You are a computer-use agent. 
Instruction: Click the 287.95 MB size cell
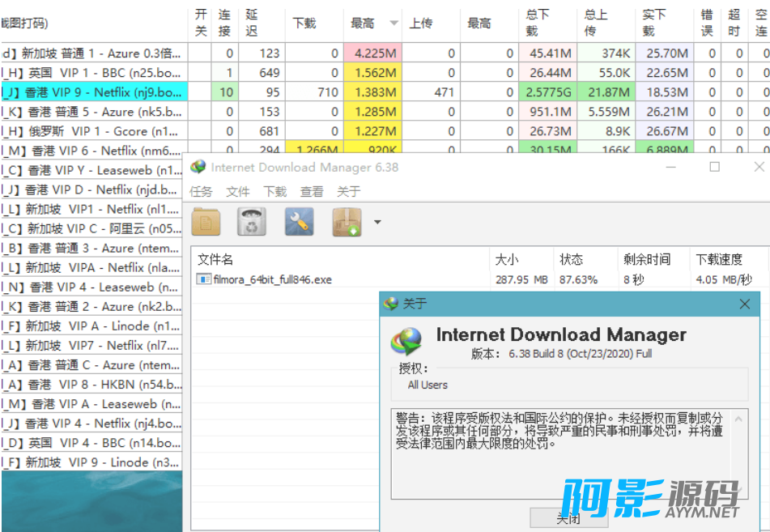521,279
